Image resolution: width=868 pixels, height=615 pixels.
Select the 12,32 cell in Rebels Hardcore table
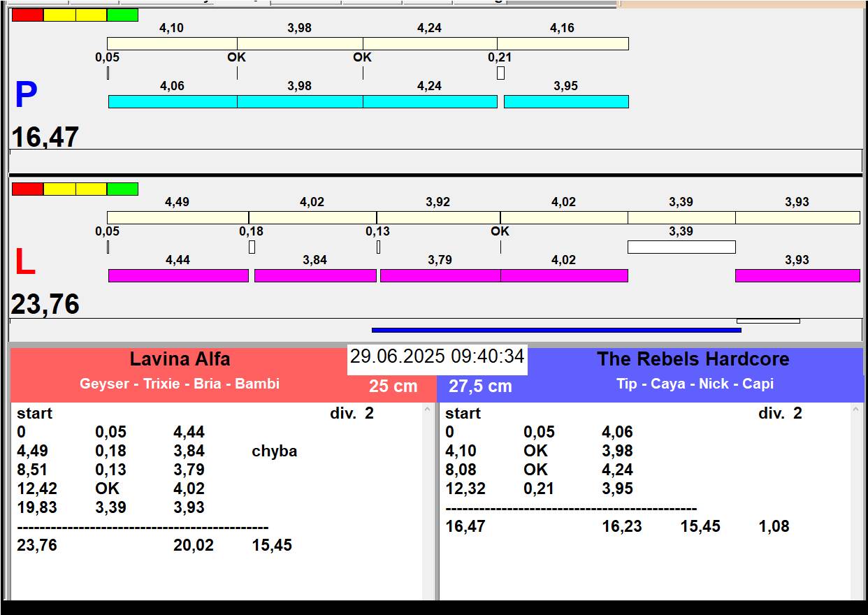(x=465, y=489)
